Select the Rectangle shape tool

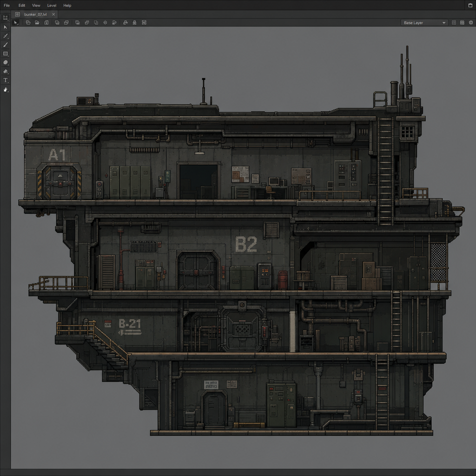[5, 54]
